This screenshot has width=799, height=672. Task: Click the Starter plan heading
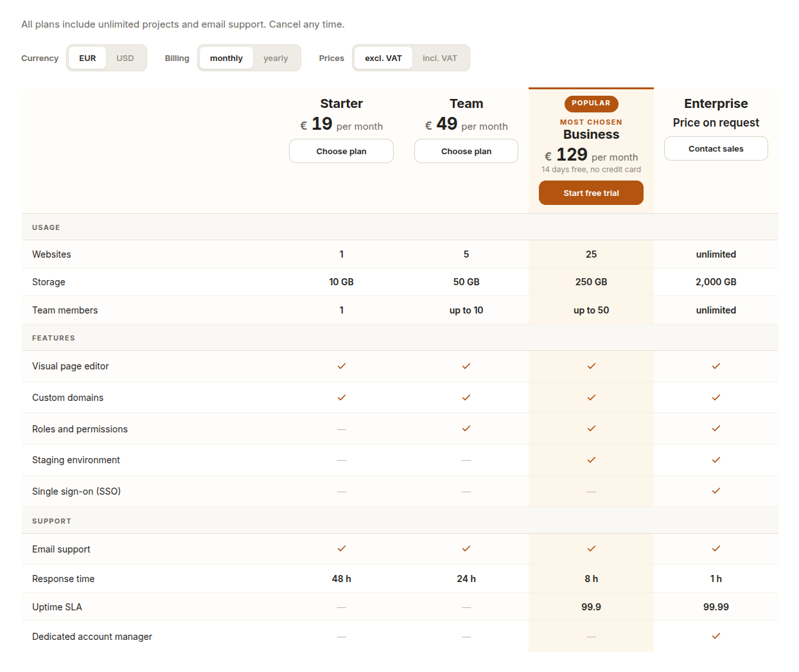[x=342, y=103]
